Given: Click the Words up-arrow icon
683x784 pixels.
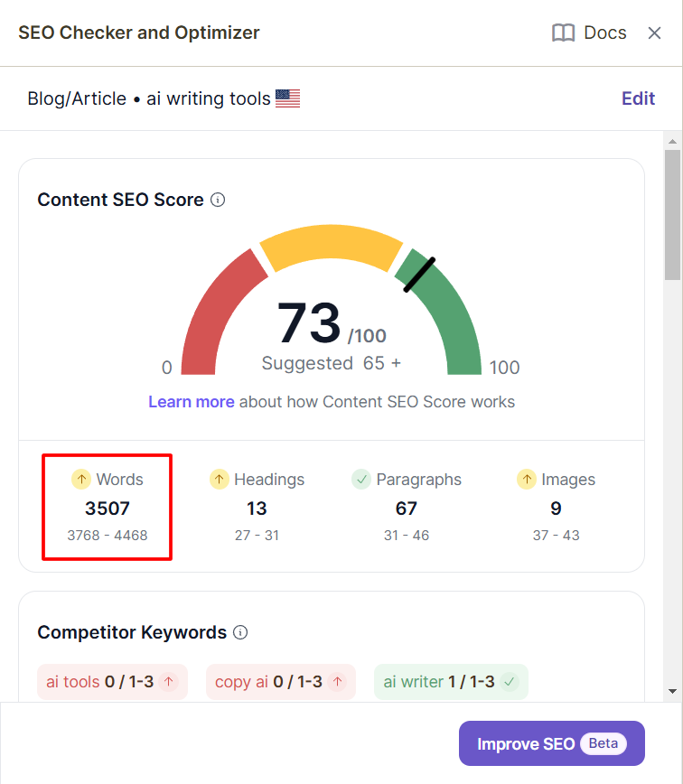Looking at the screenshot, I should pos(81,480).
